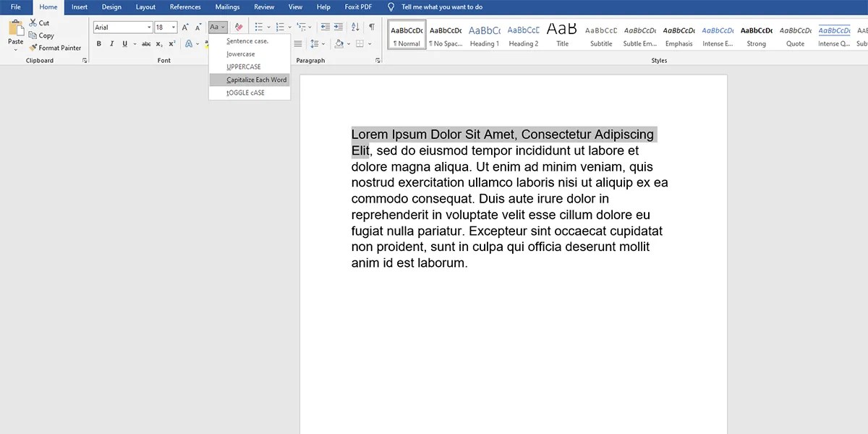Increase font size with Grow Font
The image size is (868, 434).
click(x=184, y=27)
